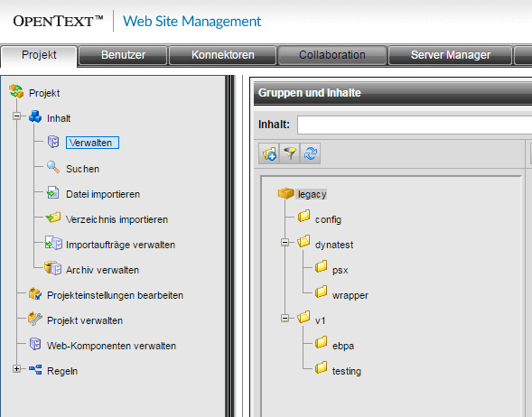532x417 pixels.
Task: Click the filter funnel toolbar icon
Action: coord(290,153)
